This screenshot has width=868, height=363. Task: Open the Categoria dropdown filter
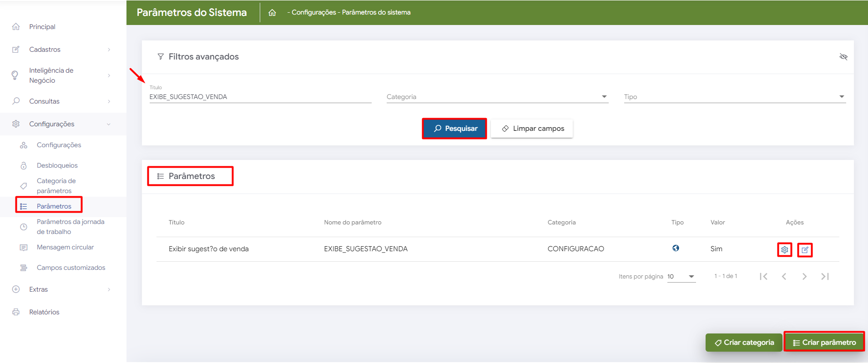pyautogui.click(x=497, y=97)
